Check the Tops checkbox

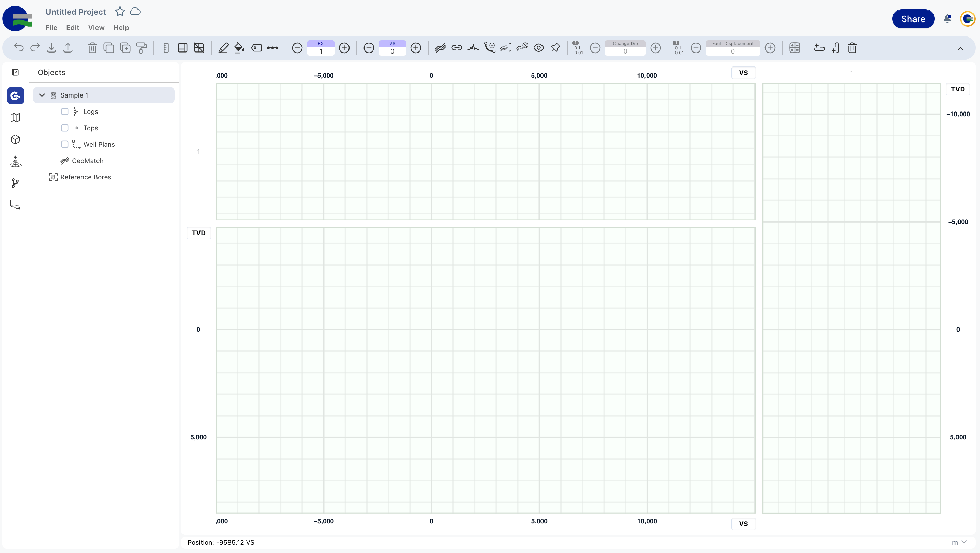65,128
